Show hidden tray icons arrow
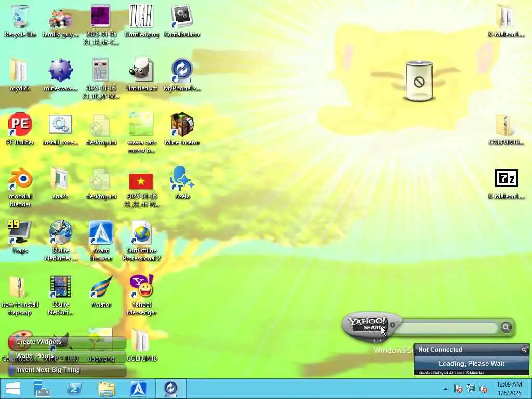Screen dimensions: 532x399 point(445,389)
